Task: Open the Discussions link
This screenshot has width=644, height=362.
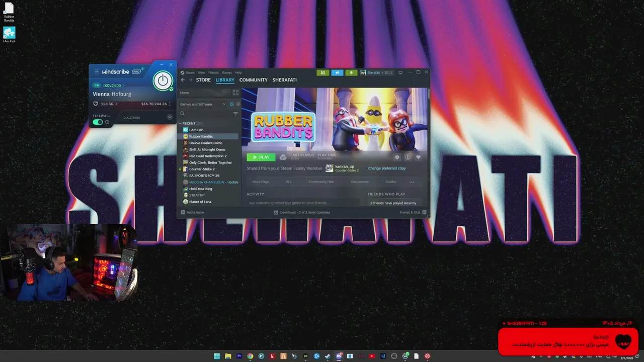Action: point(360,182)
